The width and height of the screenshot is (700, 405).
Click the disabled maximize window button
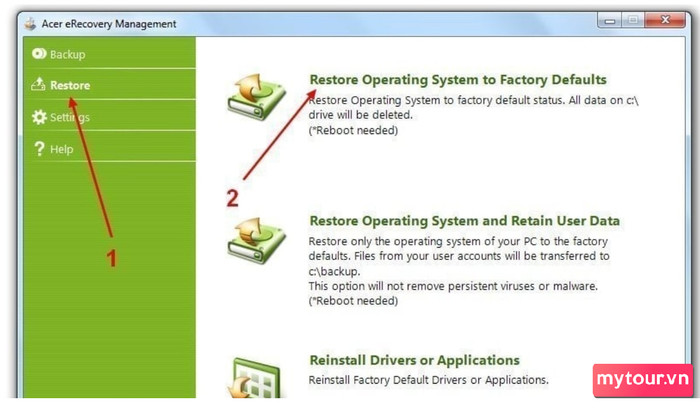tap(633, 21)
